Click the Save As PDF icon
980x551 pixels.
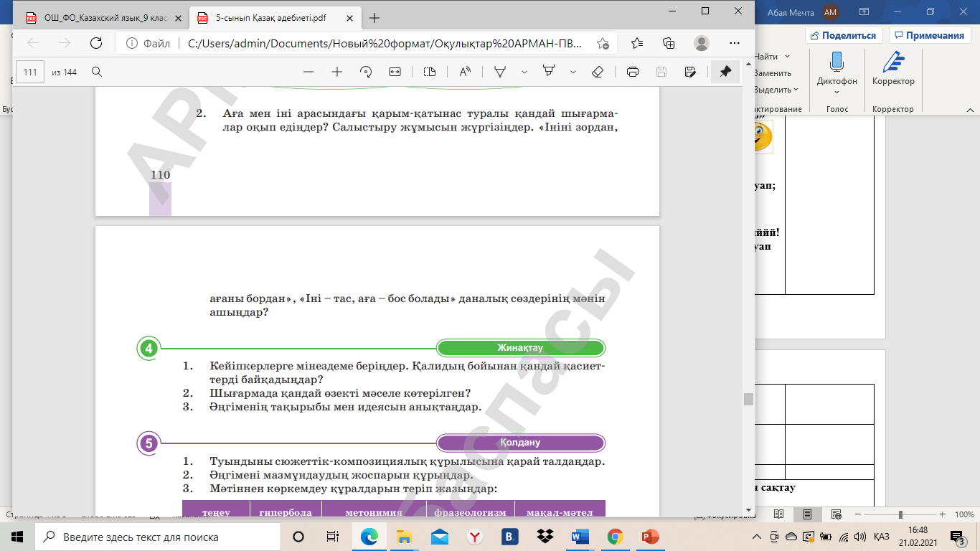tap(690, 72)
